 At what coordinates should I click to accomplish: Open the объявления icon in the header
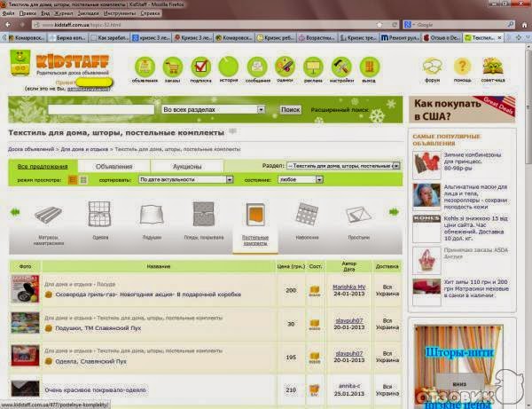click(145, 67)
